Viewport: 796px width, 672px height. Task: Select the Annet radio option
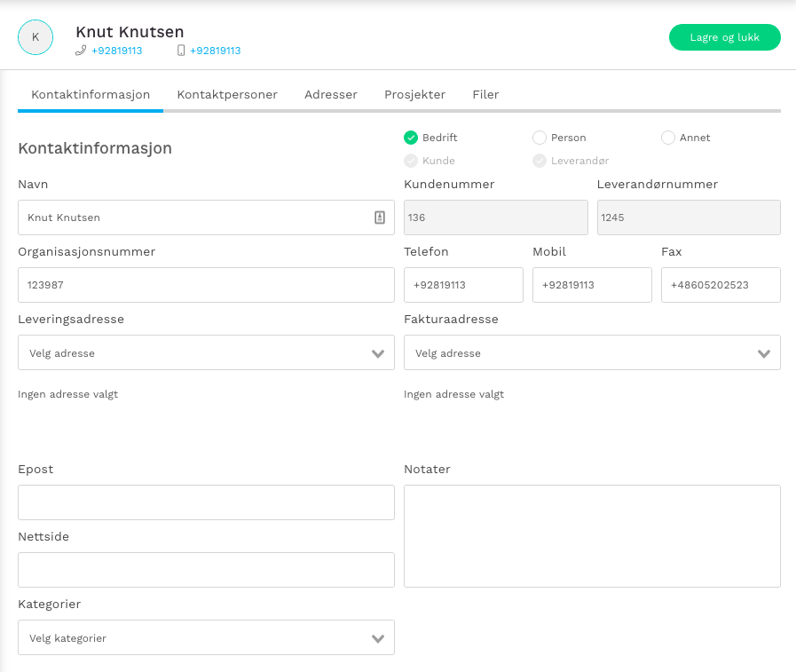(x=668, y=138)
